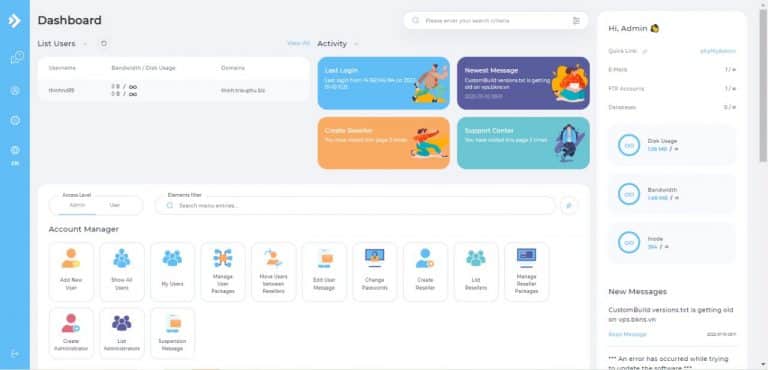Edit Quick Link with the pencil icon
Screen dimensions: 768x370
[x=645, y=51]
